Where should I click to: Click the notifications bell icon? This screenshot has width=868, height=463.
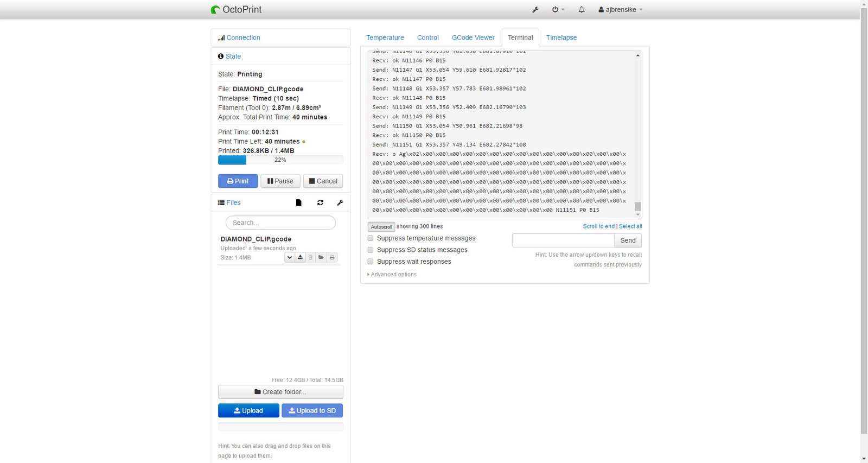pos(582,10)
